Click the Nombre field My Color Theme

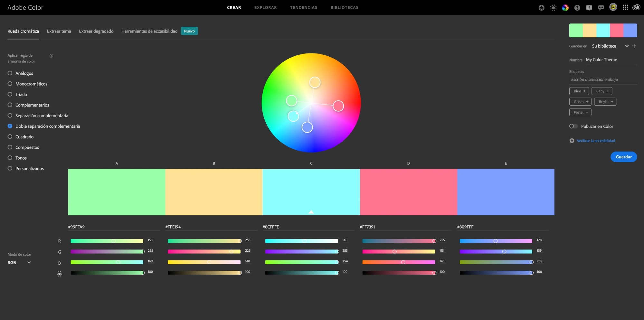coord(611,60)
